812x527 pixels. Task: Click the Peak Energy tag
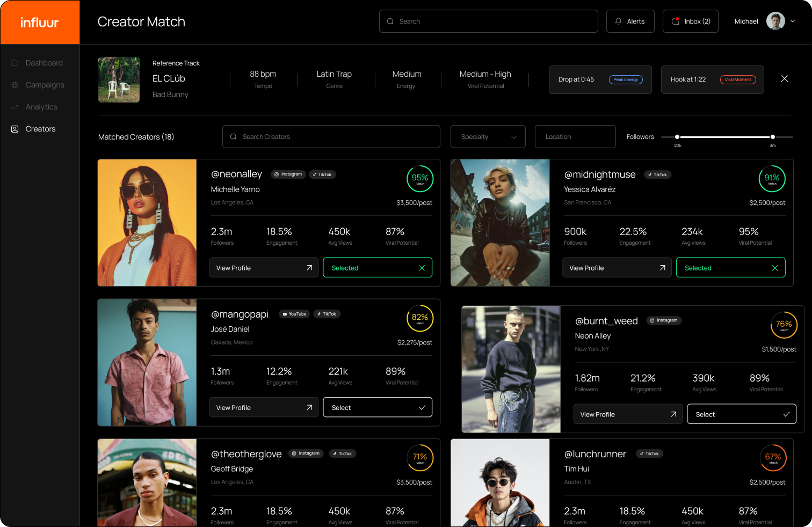(x=626, y=79)
